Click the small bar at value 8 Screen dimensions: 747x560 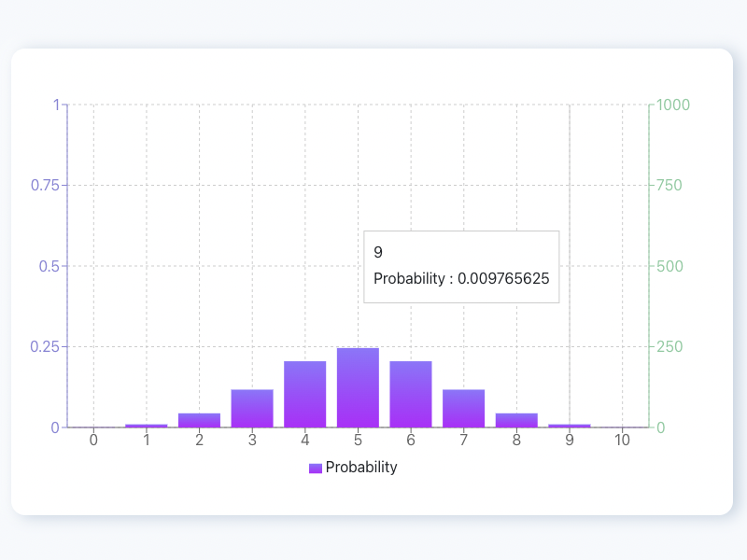[x=516, y=420]
